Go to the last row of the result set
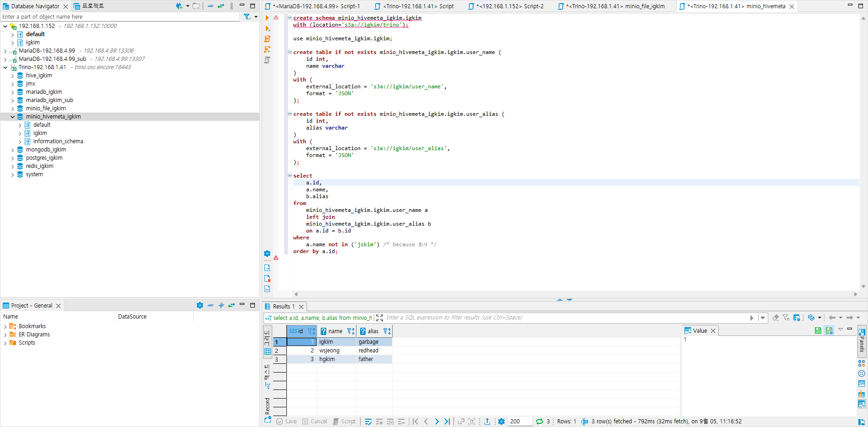 click(x=447, y=422)
